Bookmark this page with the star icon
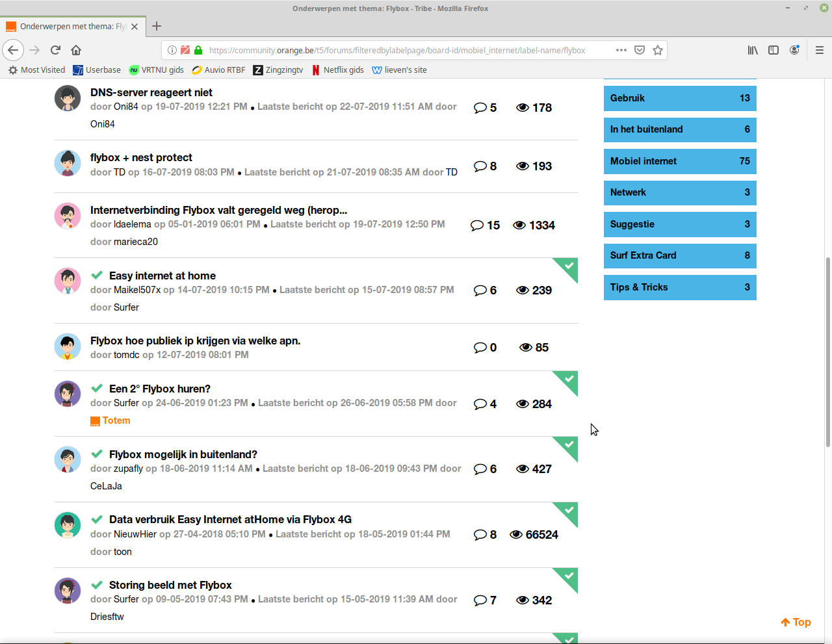832x644 pixels. tap(658, 50)
